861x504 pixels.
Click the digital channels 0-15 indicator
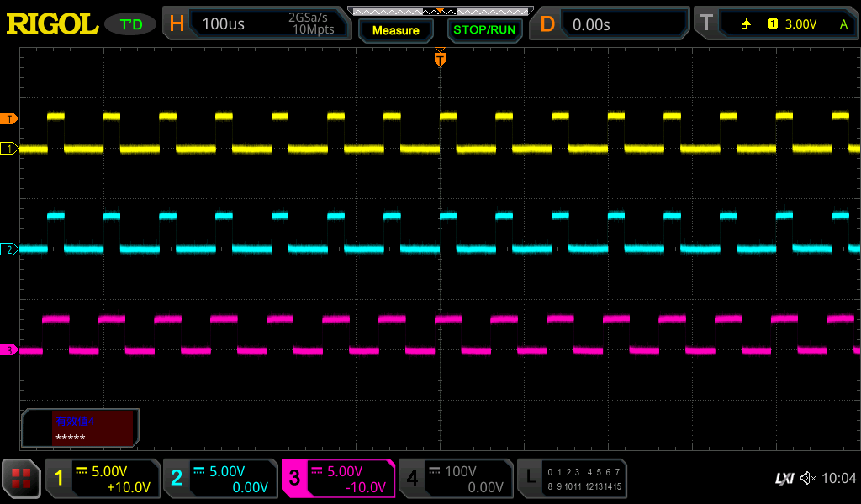click(x=584, y=479)
